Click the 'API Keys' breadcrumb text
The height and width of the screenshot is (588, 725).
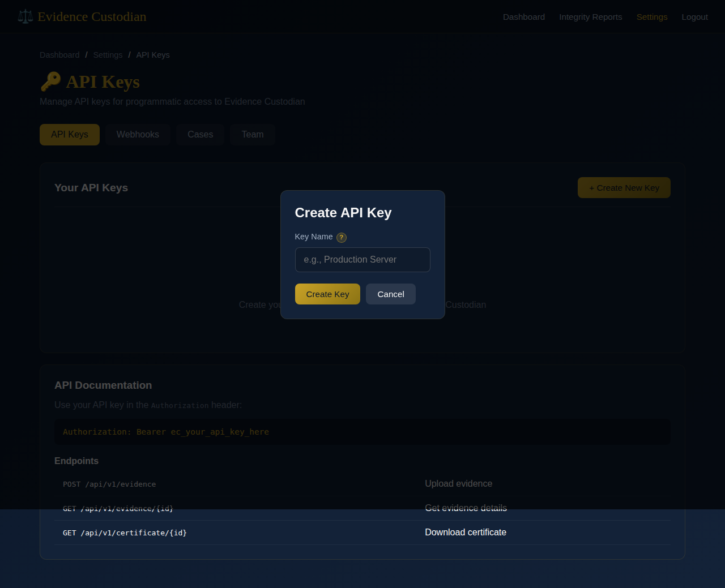153,55
